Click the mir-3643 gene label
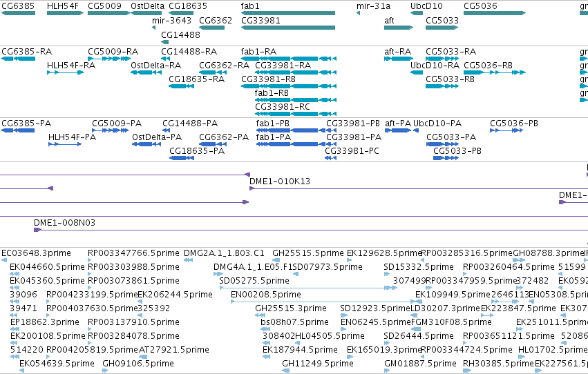The image size is (588, 374). (x=172, y=20)
